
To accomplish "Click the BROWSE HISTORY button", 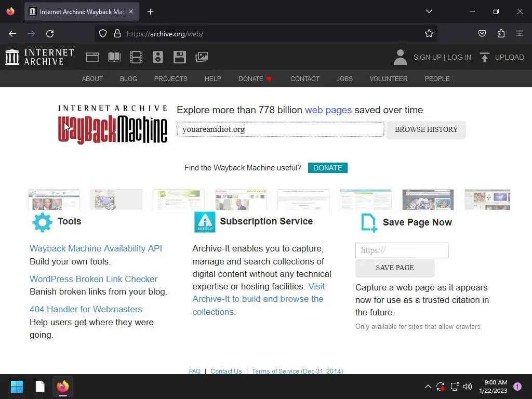I will (426, 129).
